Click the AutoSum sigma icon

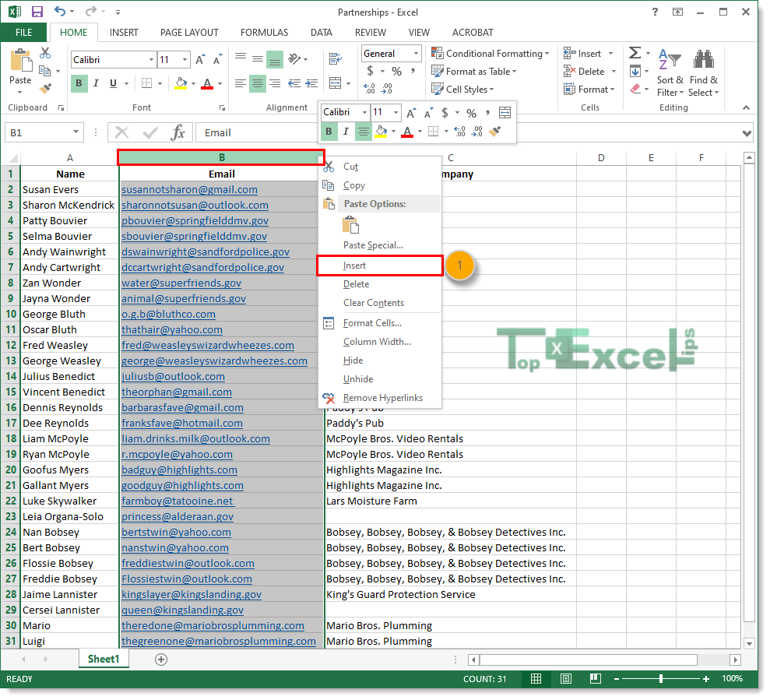[635, 53]
